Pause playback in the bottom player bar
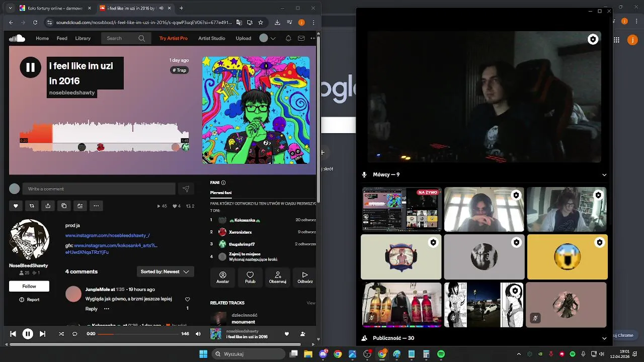The image size is (644, 362). coord(28,334)
